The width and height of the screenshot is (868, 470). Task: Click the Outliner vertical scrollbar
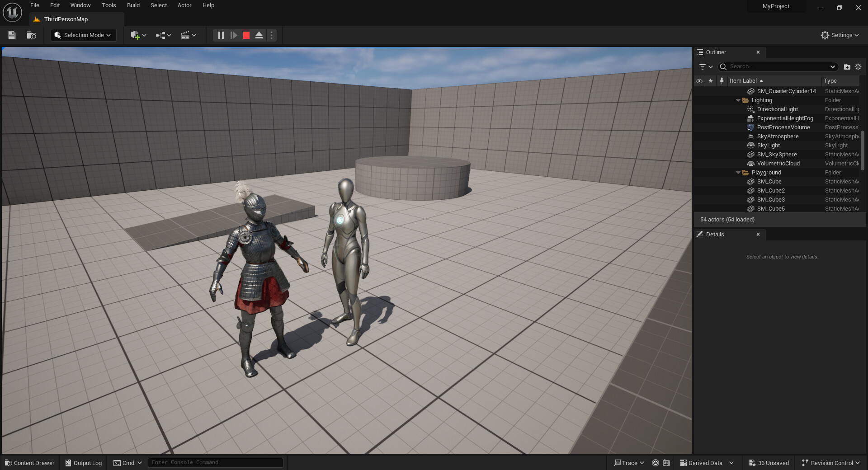point(862,150)
